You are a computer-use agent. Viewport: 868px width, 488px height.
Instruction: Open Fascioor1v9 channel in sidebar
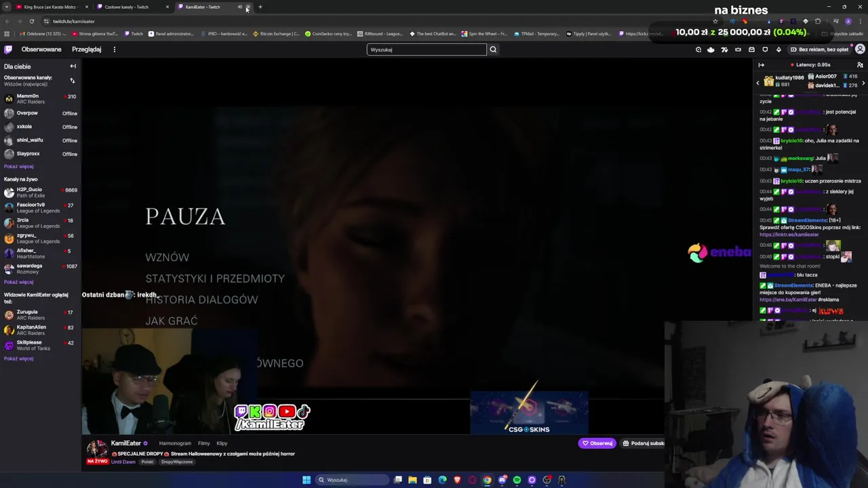point(41,207)
